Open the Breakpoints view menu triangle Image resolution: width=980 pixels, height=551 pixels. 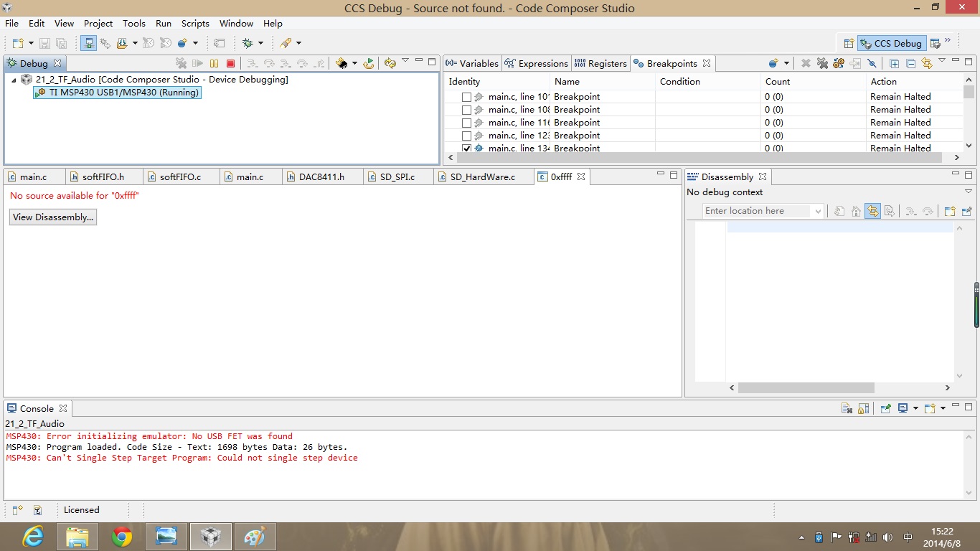[942, 62]
